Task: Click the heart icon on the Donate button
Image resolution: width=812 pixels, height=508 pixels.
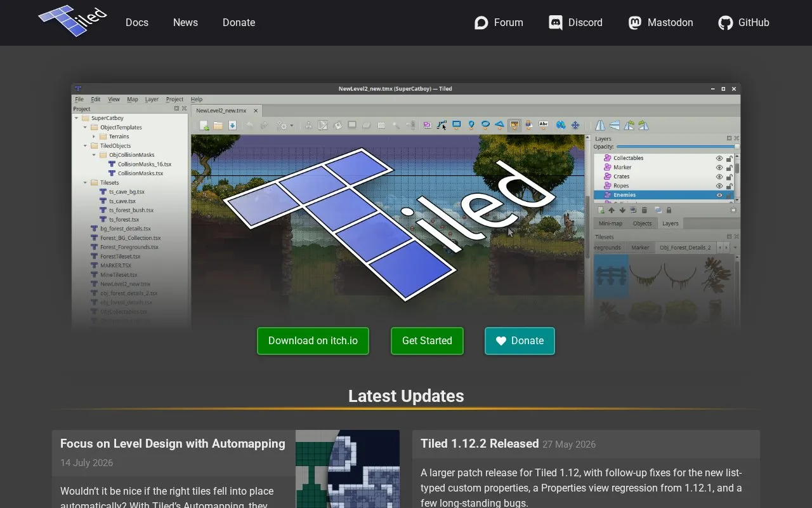Action: point(501,341)
